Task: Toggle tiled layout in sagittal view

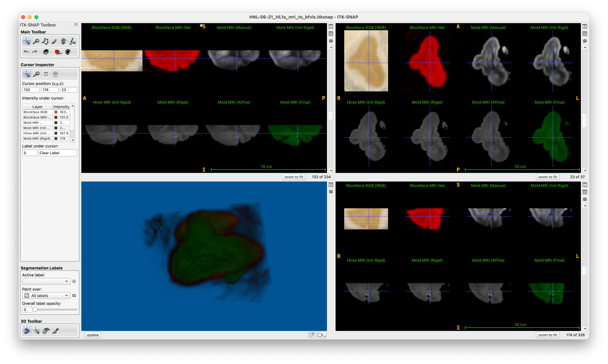Action: (x=331, y=34)
